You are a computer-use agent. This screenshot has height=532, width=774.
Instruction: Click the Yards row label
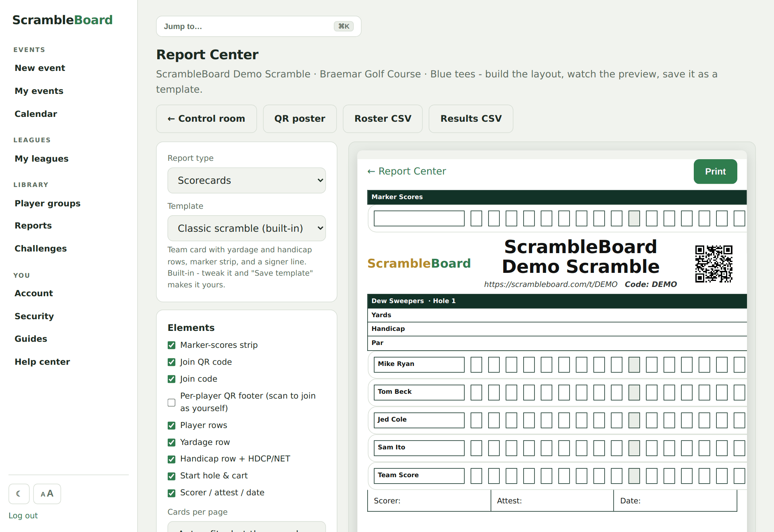click(381, 315)
